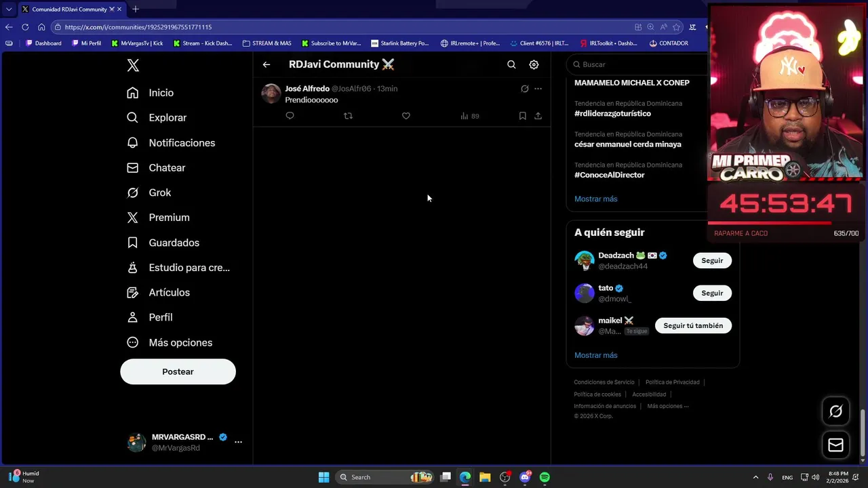
Task: Open MrVargasTv | Kick bookmark
Action: (x=136, y=43)
